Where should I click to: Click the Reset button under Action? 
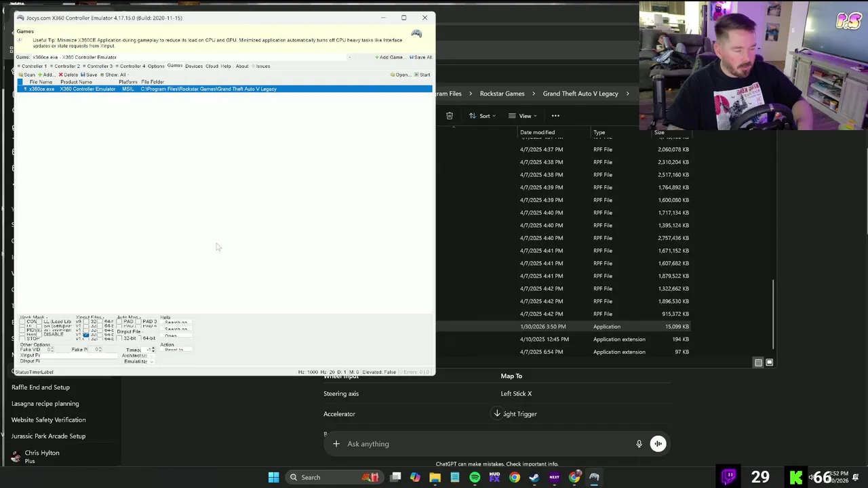176,350
